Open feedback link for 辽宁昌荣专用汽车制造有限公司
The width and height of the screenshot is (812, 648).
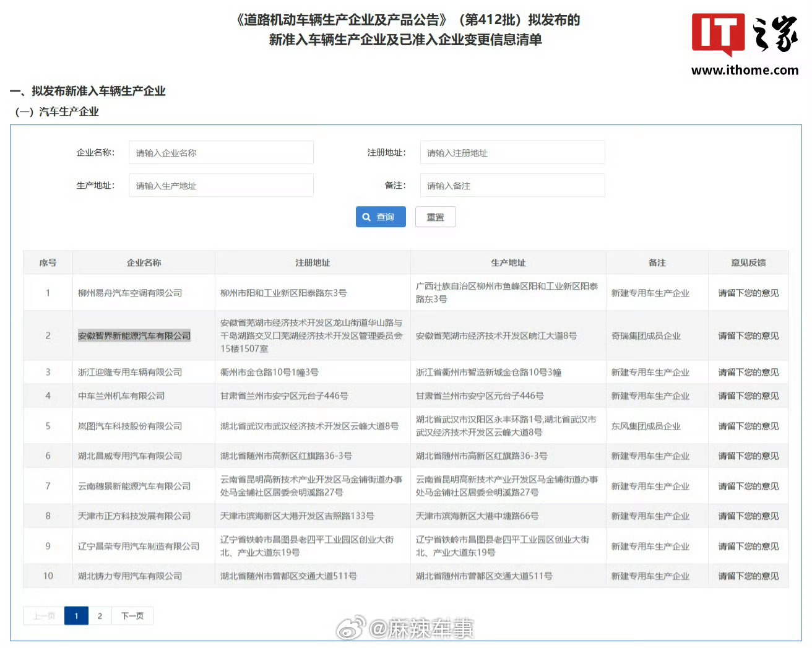748,546
